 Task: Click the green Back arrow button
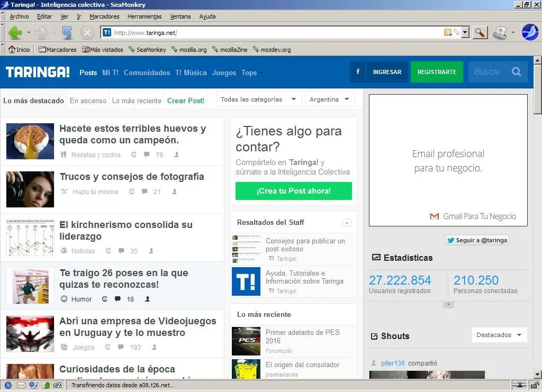pyautogui.click(x=15, y=33)
